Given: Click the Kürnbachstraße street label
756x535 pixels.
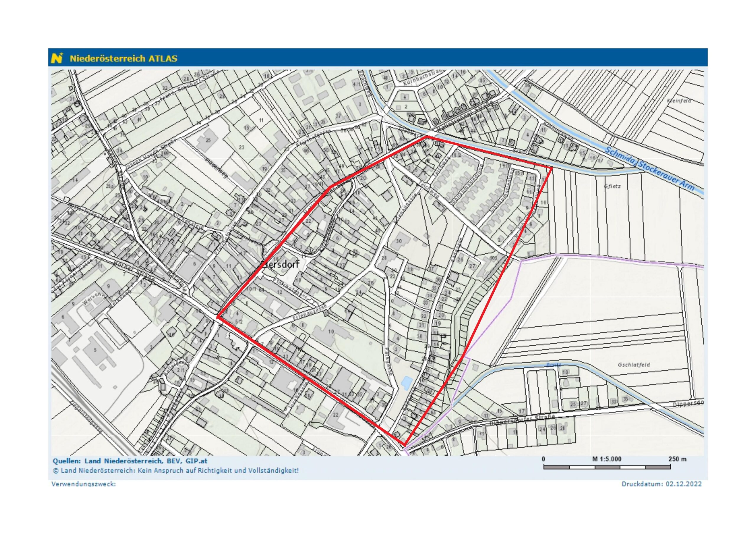Looking at the screenshot, I should (x=423, y=77).
